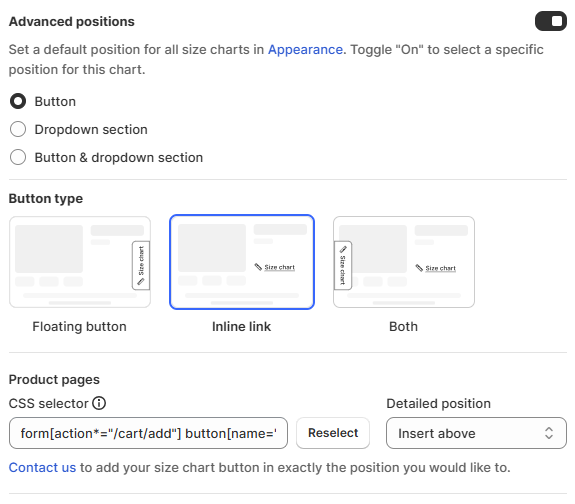Click the vertical Size chart tab in Floating button preview
The image size is (575, 504).
(x=141, y=266)
